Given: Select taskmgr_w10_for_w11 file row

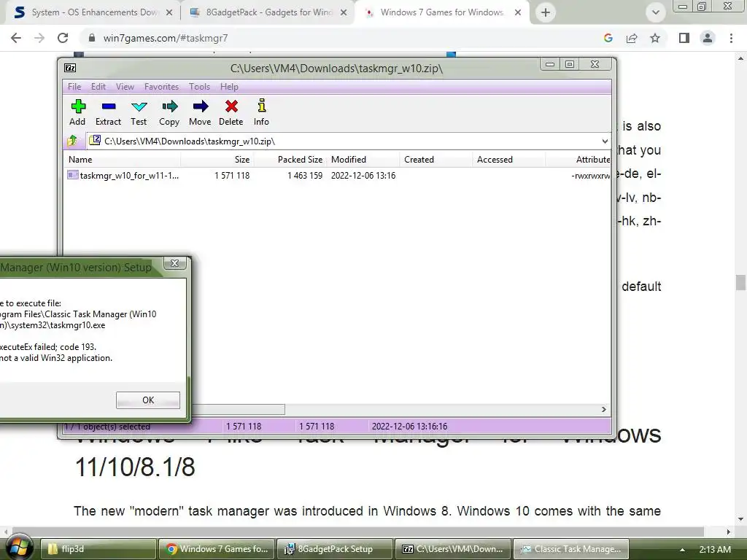Looking at the screenshot, I should [x=337, y=175].
